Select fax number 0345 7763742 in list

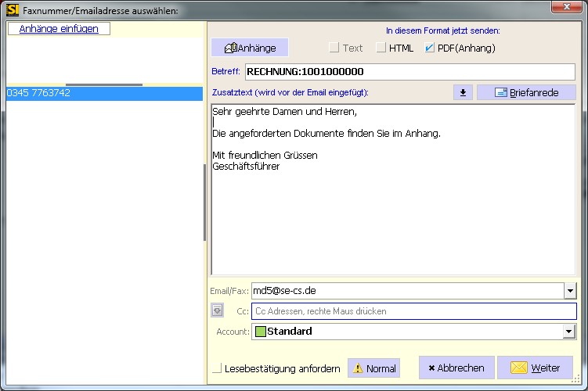click(104, 93)
